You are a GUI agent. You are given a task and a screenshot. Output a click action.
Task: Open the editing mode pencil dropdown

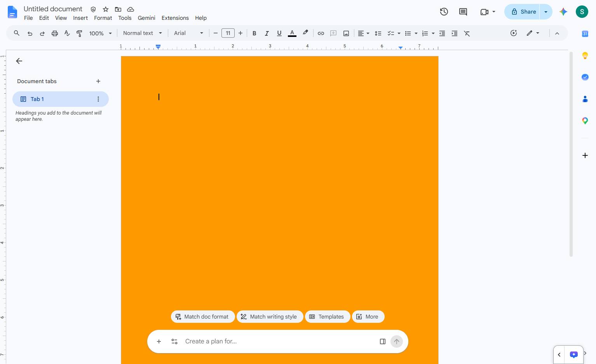(533, 33)
